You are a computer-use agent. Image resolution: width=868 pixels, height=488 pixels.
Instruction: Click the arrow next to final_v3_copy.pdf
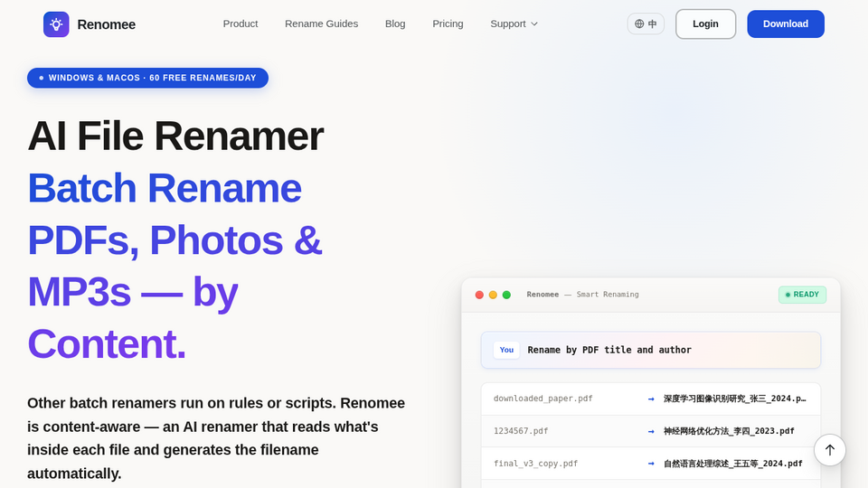coord(651,464)
